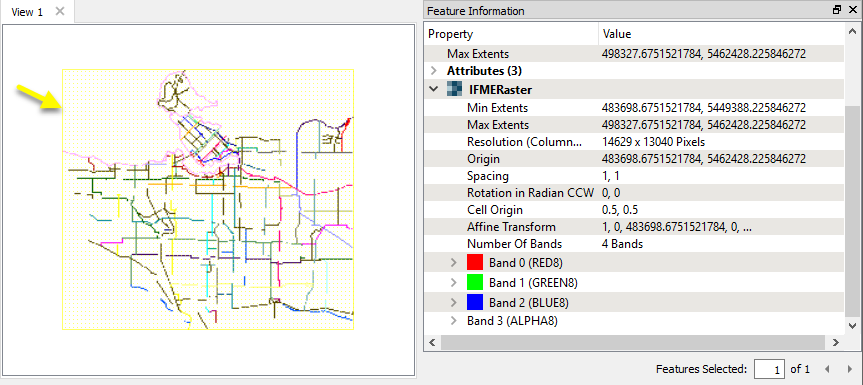Expand Band 0 (RED8) details

[x=454, y=262]
